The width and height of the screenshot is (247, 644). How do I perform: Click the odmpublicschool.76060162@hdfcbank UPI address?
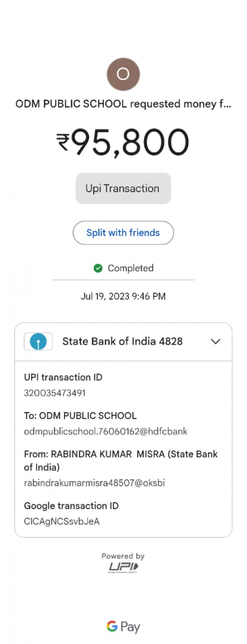(106, 431)
